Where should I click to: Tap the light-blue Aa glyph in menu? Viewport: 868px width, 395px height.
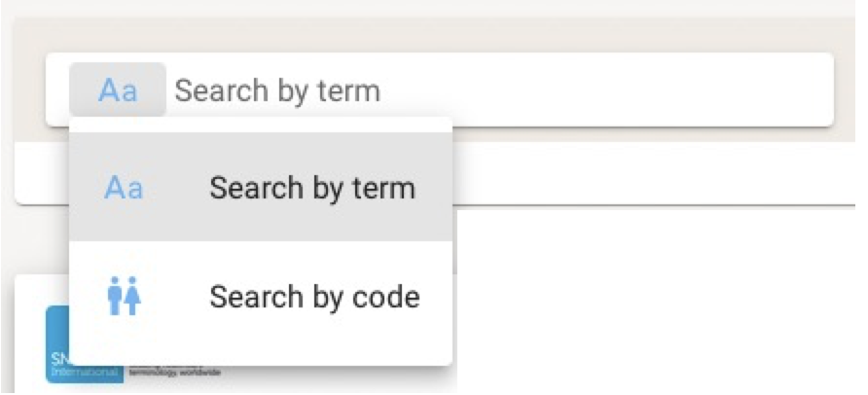coord(124,188)
